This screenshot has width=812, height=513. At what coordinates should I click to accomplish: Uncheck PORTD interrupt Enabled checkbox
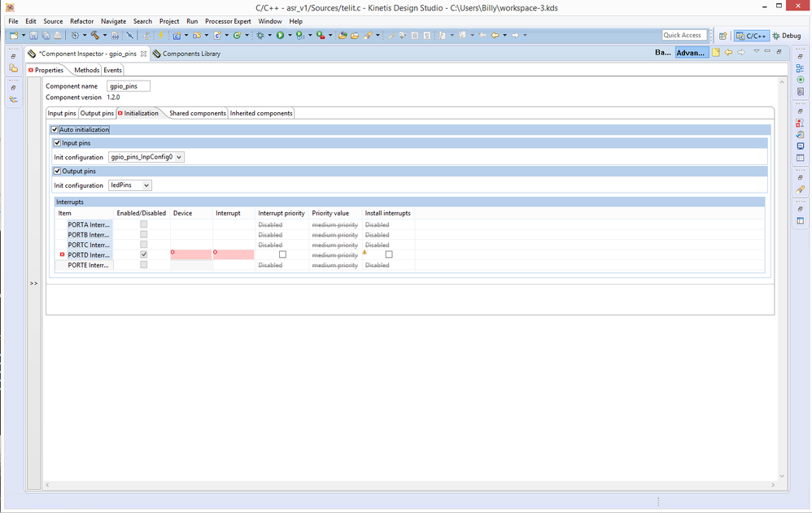tap(143, 254)
